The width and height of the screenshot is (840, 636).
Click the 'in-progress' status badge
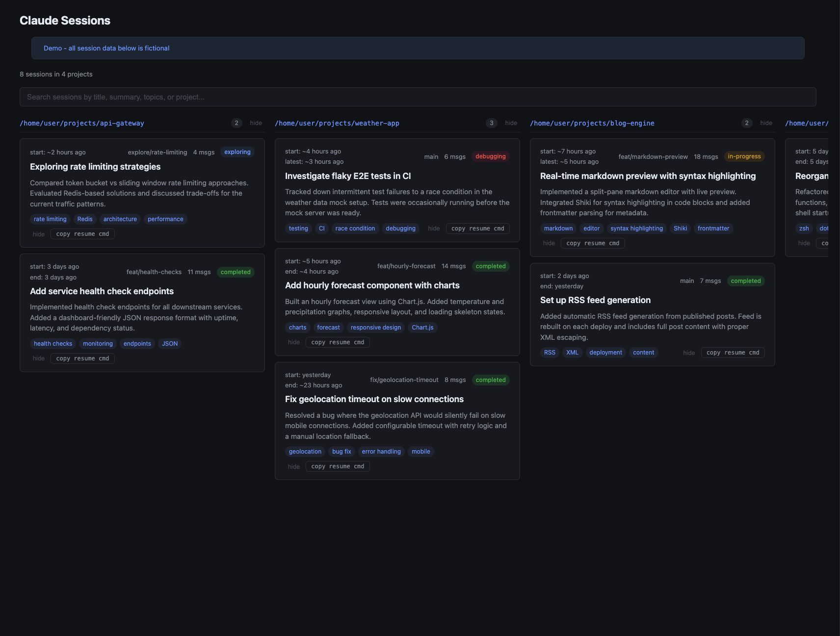(744, 156)
